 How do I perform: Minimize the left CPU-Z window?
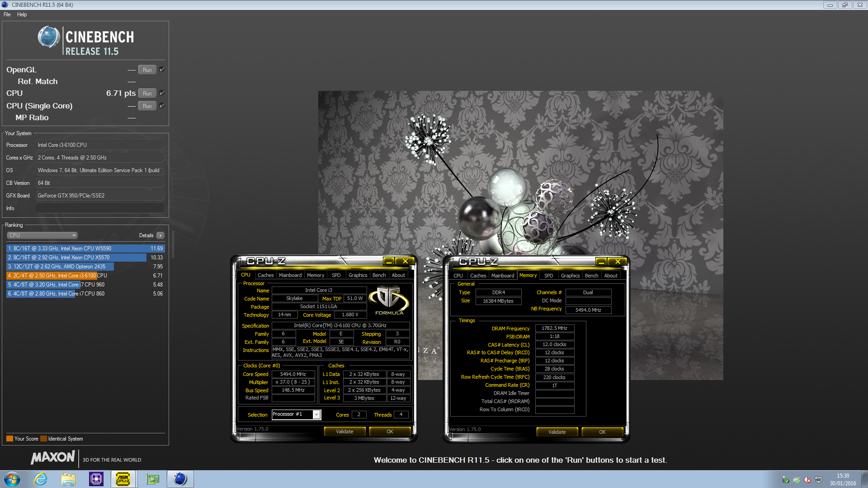click(x=388, y=261)
